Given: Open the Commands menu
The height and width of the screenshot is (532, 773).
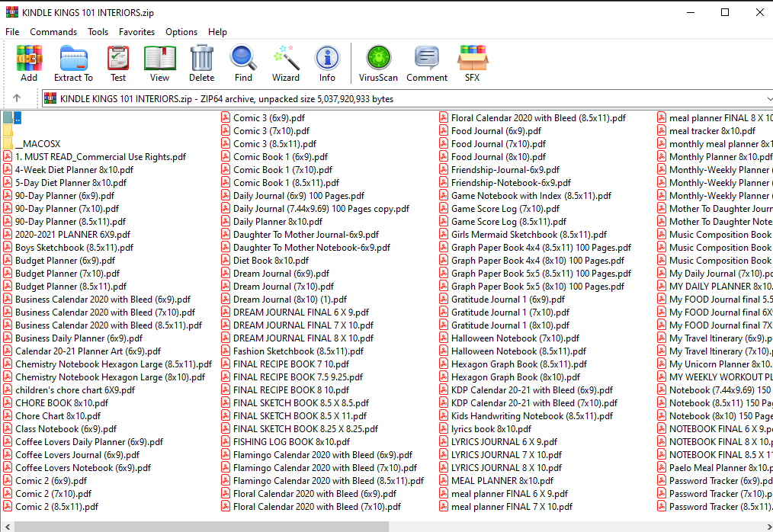Looking at the screenshot, I should 53,31.
